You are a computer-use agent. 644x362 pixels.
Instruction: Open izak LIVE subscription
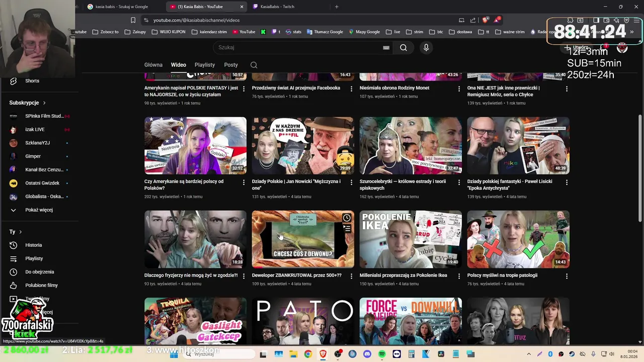[35, 130]
